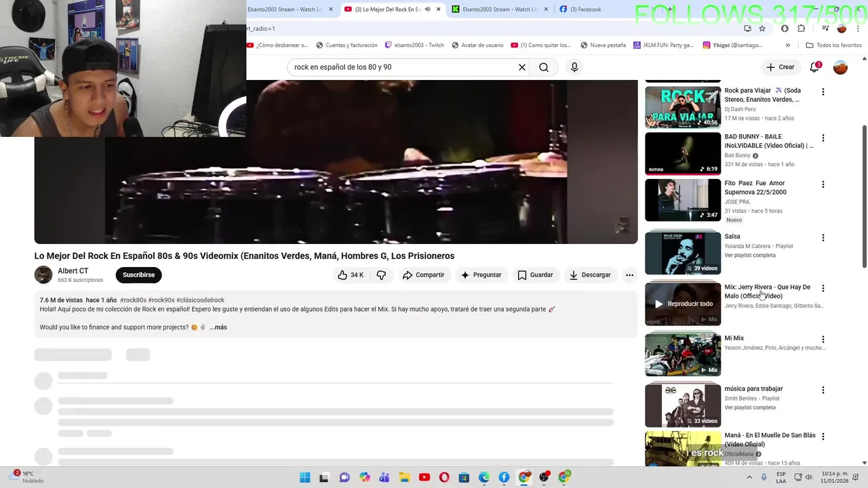This screenshot has width=868, height=488.
Task: Open Albert CT channel name link
Action: coord(73,271)
